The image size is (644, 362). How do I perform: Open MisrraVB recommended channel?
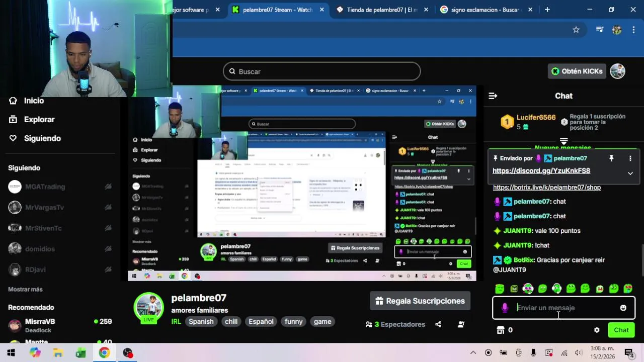pos(59,325)
